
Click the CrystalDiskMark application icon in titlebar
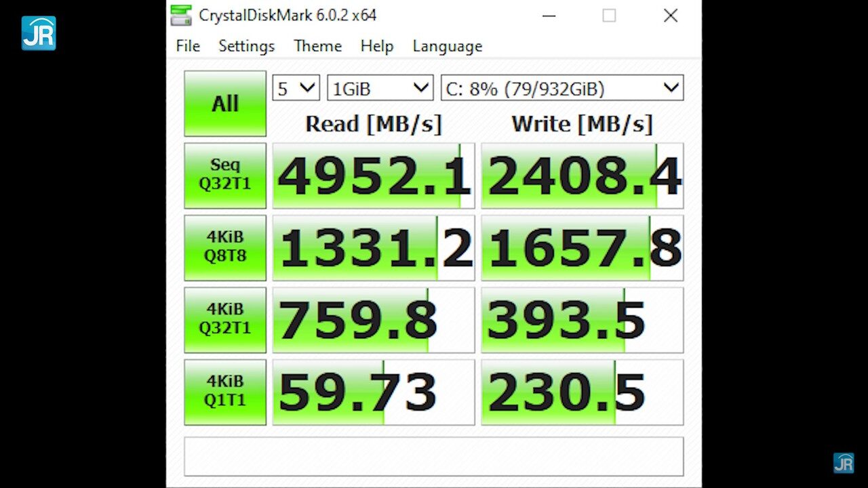coord(181,15)
